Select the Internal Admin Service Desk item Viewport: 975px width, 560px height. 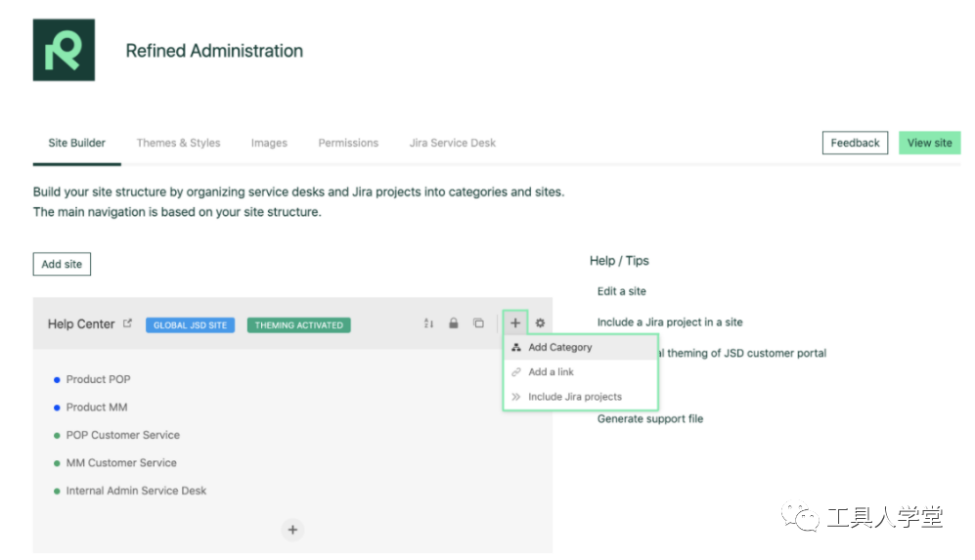pyautogui.click(x=136, y=491)
